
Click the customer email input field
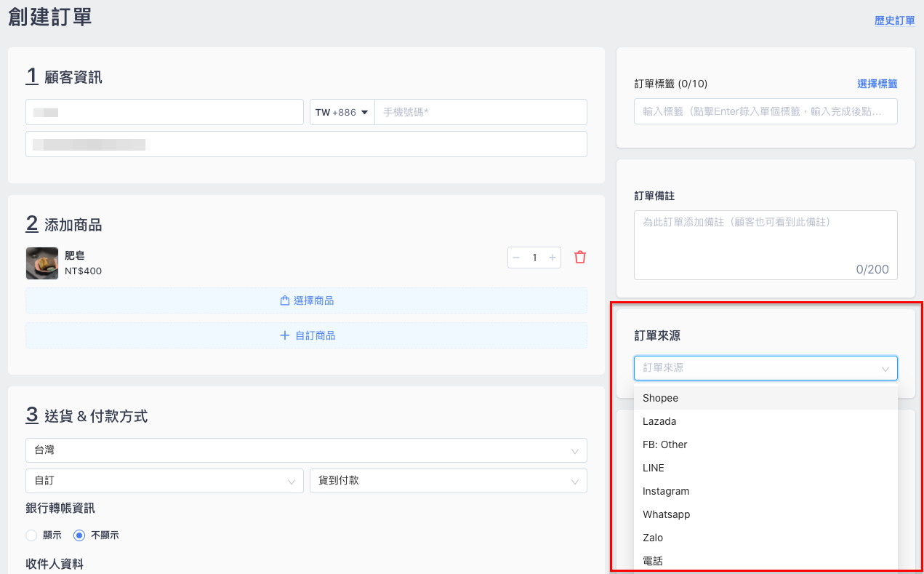pyautogui.click(x=306, y=144)
